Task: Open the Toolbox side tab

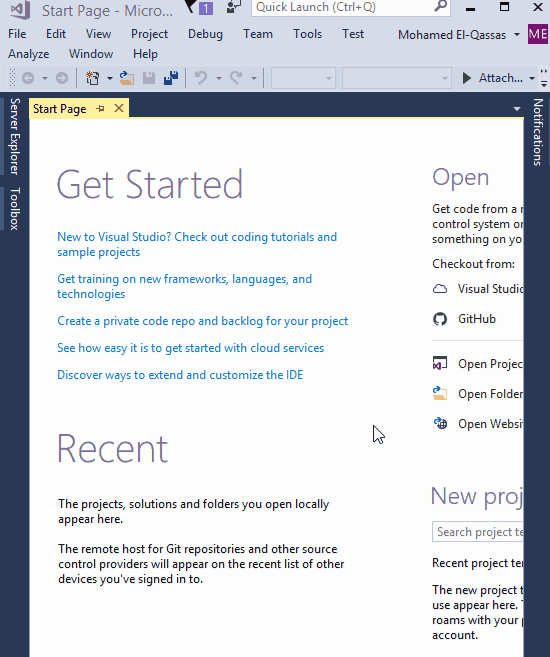Action: 14,209
